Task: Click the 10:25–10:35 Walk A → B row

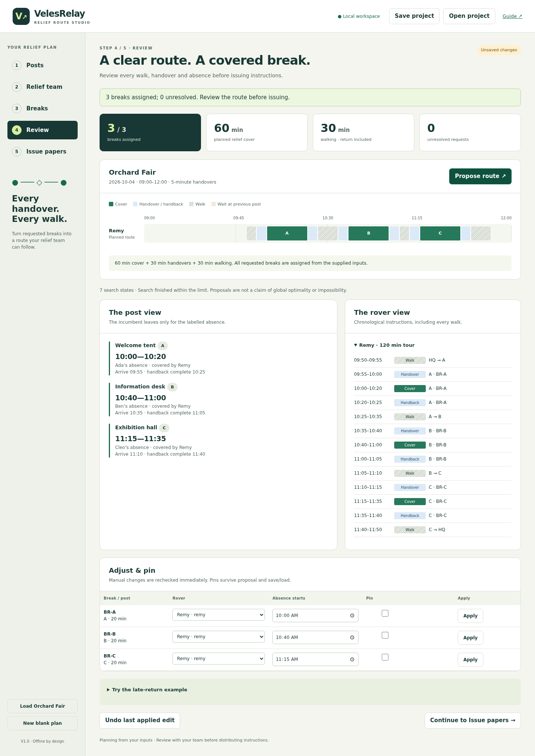Action: coord(433,417)
